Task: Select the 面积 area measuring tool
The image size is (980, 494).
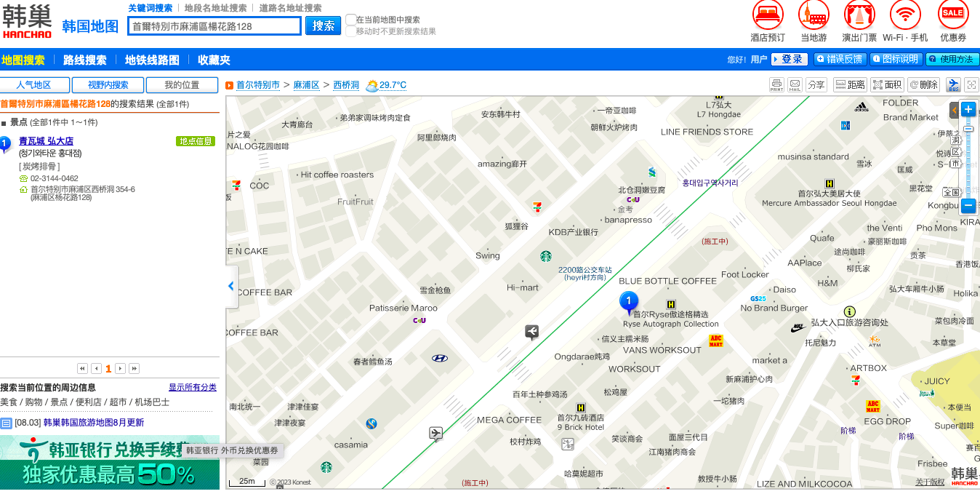Action: tap(888, 84)
